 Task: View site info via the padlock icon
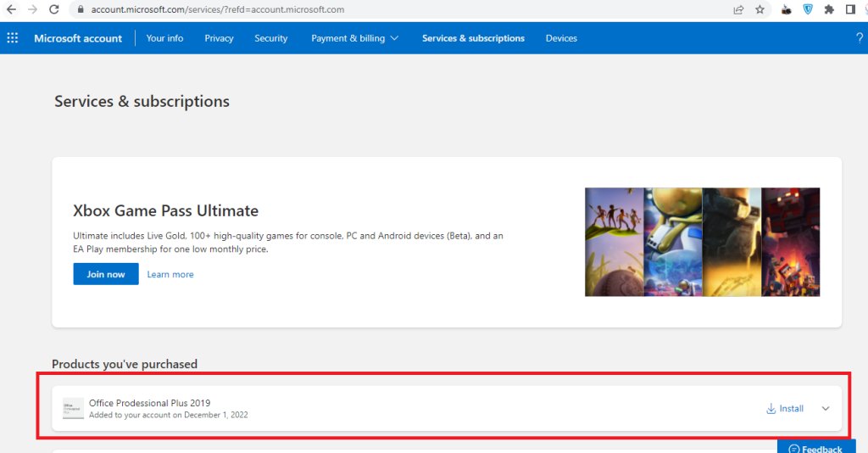[81, 9]
